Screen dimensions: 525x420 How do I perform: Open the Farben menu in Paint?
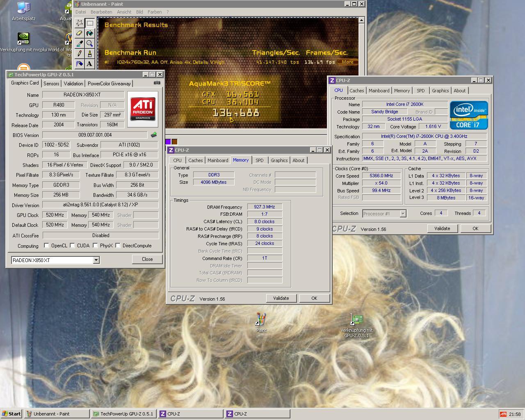pyautogui.click(x=155, y=12)
